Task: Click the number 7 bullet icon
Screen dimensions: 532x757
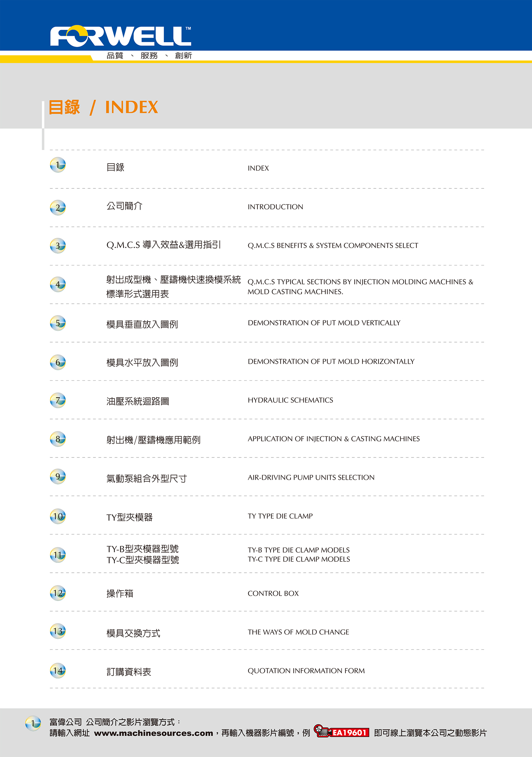Action: pos(58,400)
